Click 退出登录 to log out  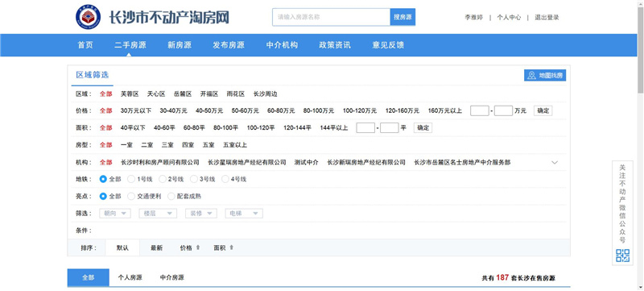coord(547,17)
